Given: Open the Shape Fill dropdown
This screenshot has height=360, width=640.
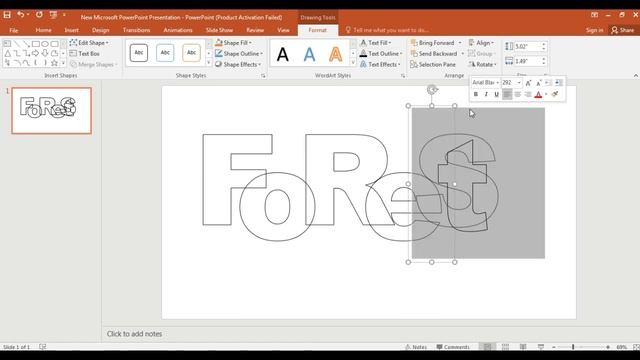Looking at the screenshot, I should pos(233,43).
